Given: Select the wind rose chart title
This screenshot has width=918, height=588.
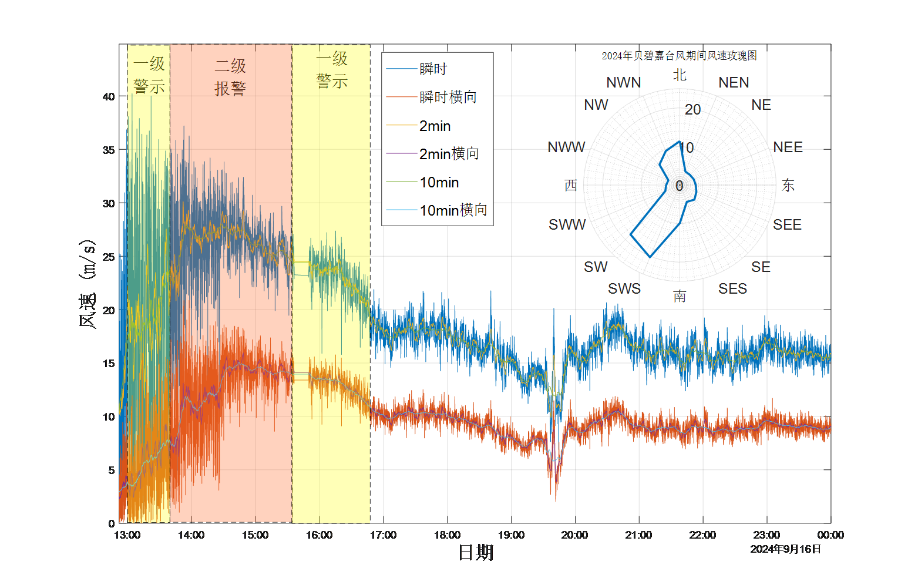Looking at the screenshot, I should click(679, 56).
